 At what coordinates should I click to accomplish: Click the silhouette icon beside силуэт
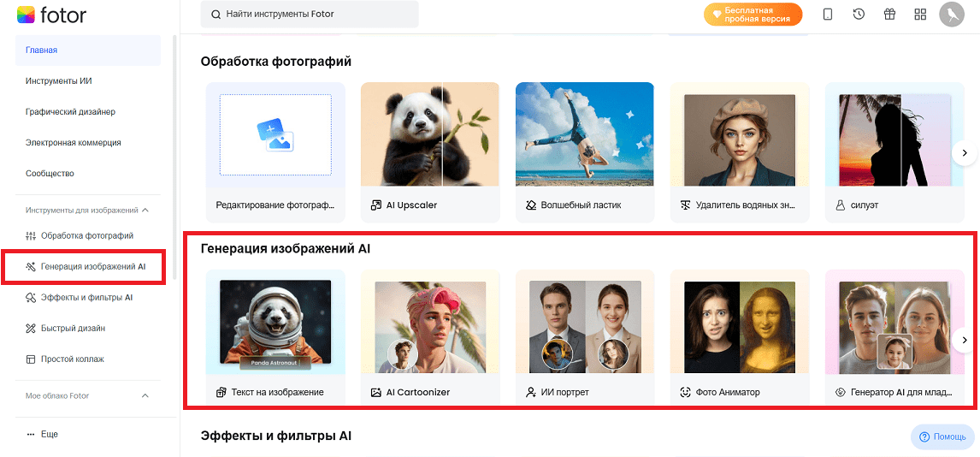pyautogui.click(x=840, y=205)
